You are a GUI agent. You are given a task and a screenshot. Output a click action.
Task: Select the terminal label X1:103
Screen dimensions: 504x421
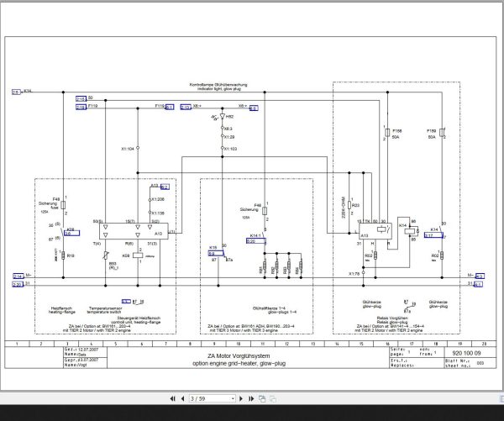coord(230,149)
